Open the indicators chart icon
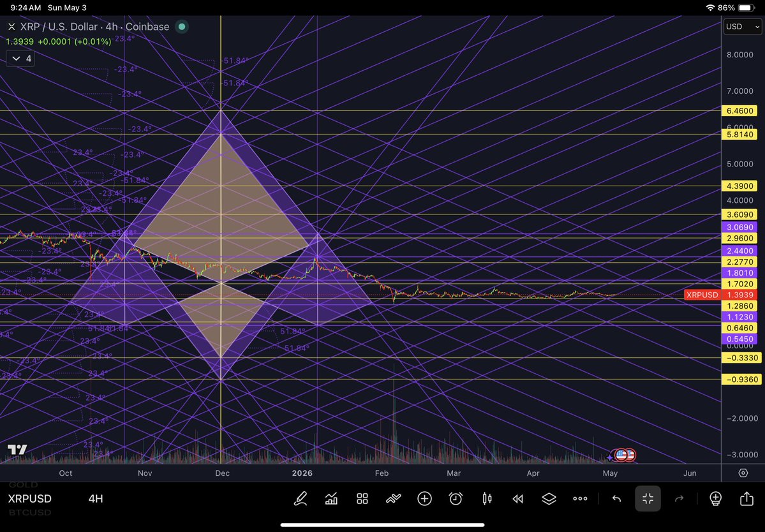 click(331, 498)
